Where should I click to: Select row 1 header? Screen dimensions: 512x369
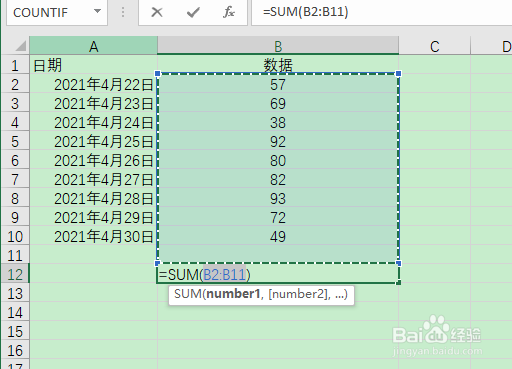click(15, 65)
